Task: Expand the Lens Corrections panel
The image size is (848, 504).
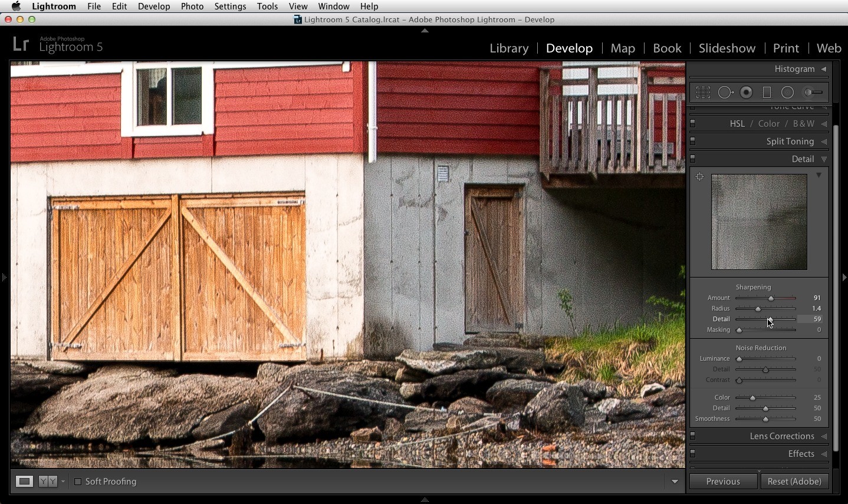Action: (x=824, y=437)
